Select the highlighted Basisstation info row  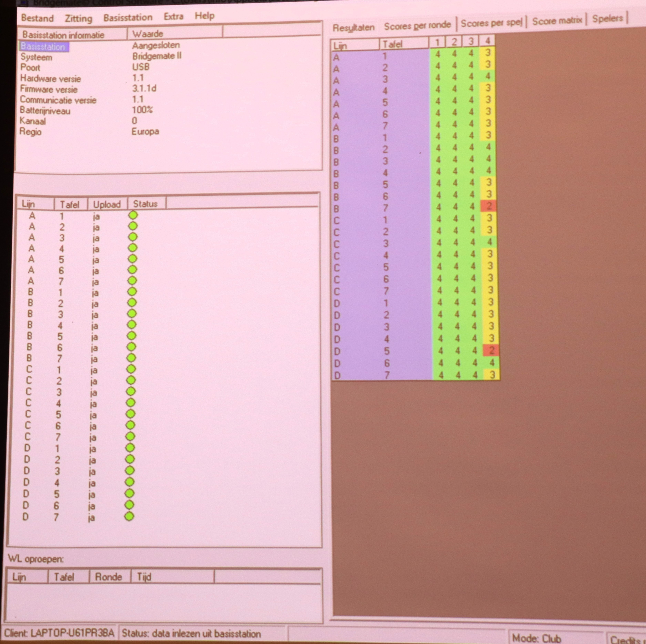click(43, 47)
